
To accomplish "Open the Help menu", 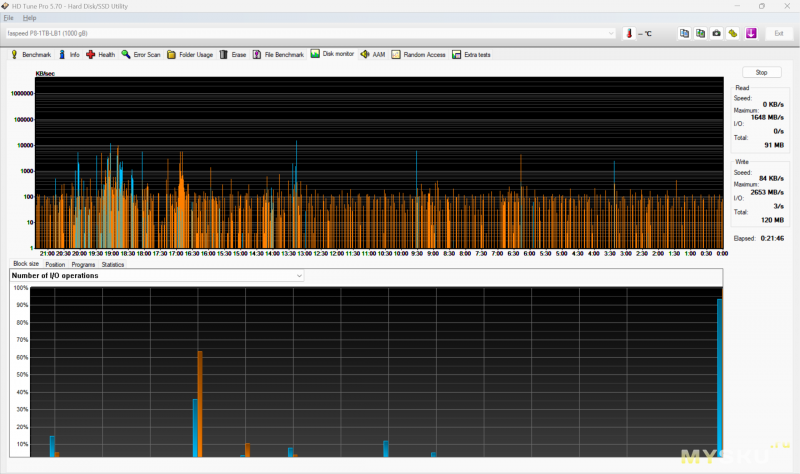I will pyautogui.click(x=29, y=18).
